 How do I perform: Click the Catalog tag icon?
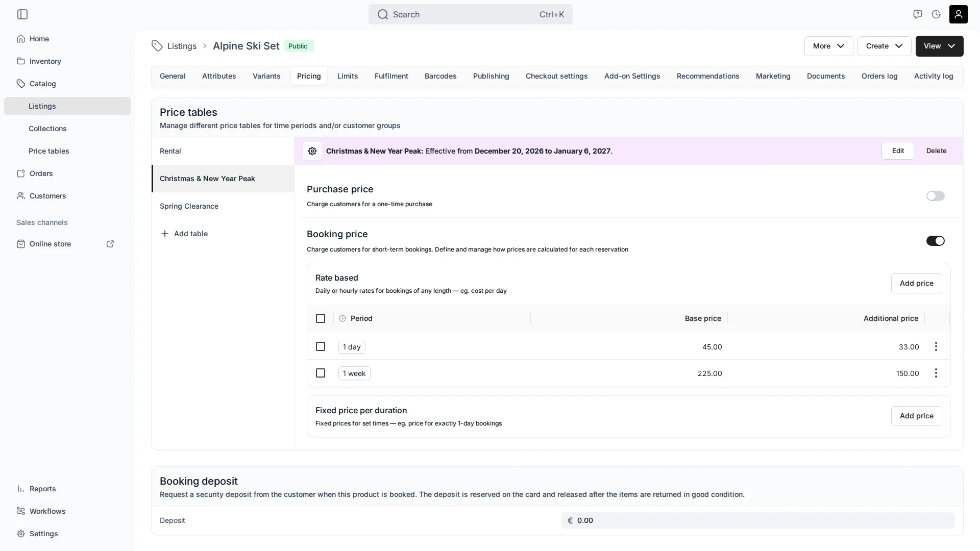(x=21, y=84)
